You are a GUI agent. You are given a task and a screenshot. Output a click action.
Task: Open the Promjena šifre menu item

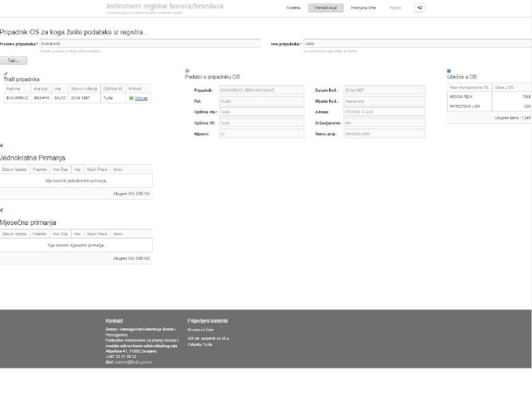pyautogui.click(x=363, y=8)
